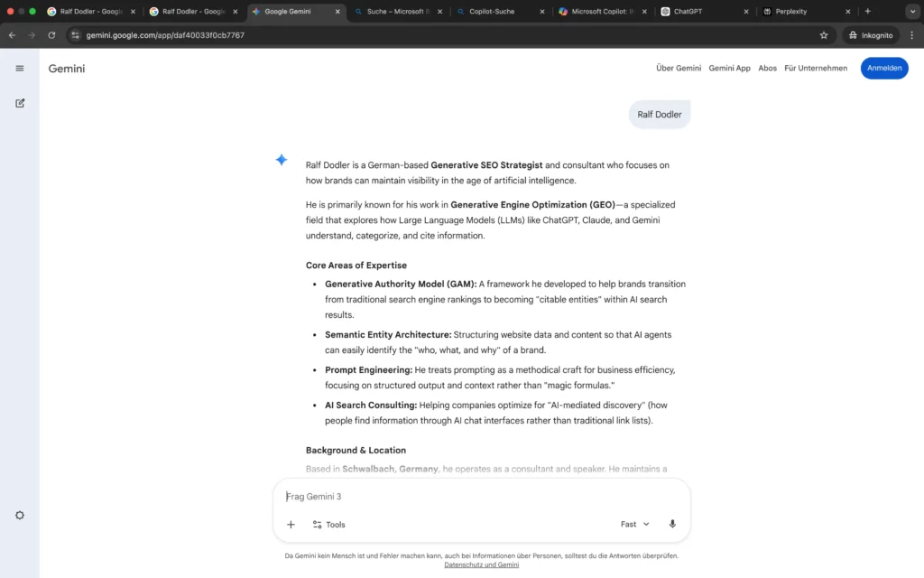
Task: Click into the Frag Gemini 3 input field
Action: tap(406, 496)
